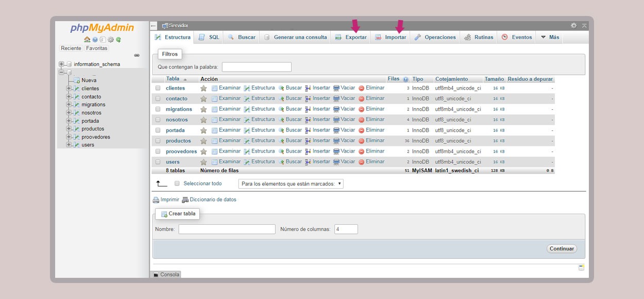Screen dimensions: 644x299
Task: Click Estructura for the contacto row
Action: tap(259, 98)
